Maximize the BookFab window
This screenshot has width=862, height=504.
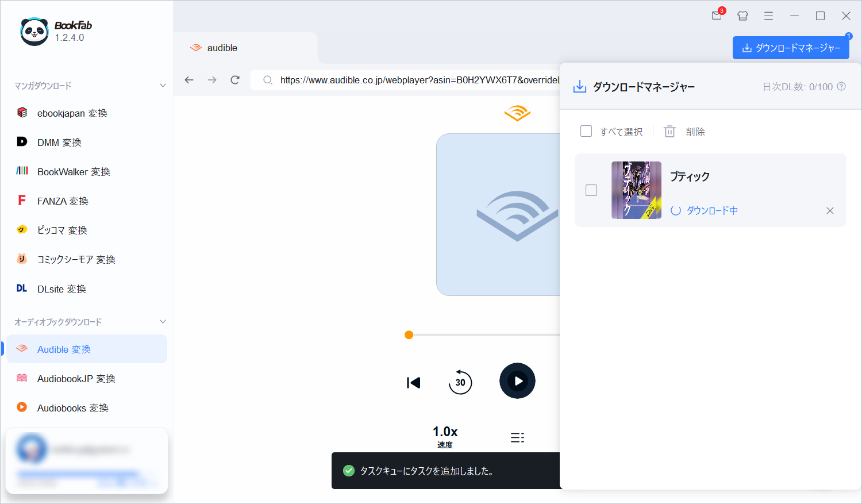click(x=820, y=16)
